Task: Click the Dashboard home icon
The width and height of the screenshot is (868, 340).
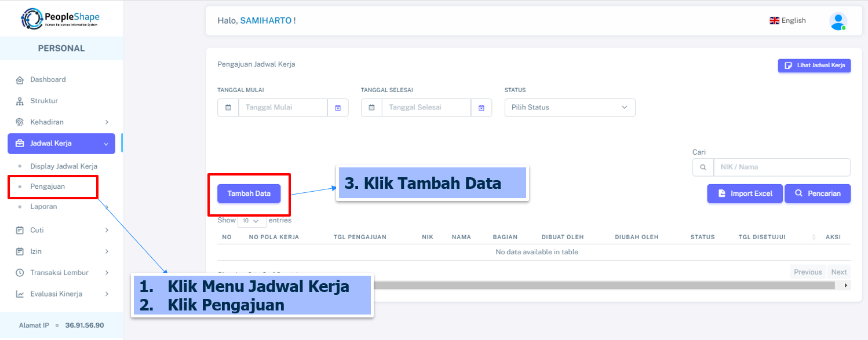Action: click(20, 80)
